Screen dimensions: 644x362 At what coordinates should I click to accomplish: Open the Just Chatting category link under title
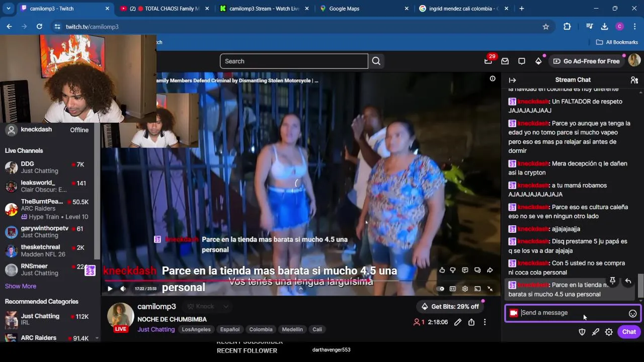click(156, 329)
